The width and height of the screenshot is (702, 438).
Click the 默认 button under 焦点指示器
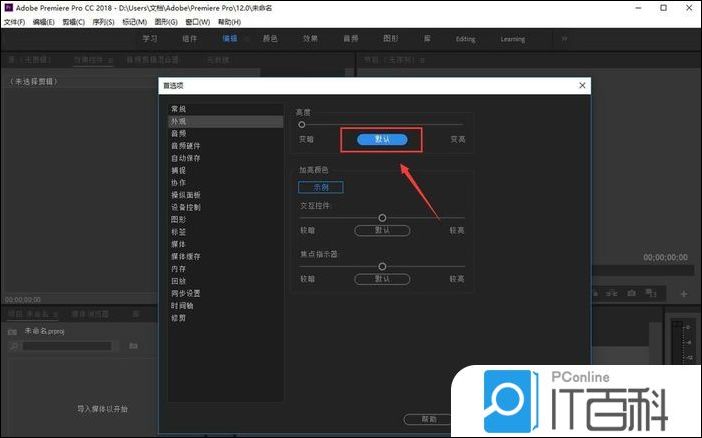[x=382, y=279]
